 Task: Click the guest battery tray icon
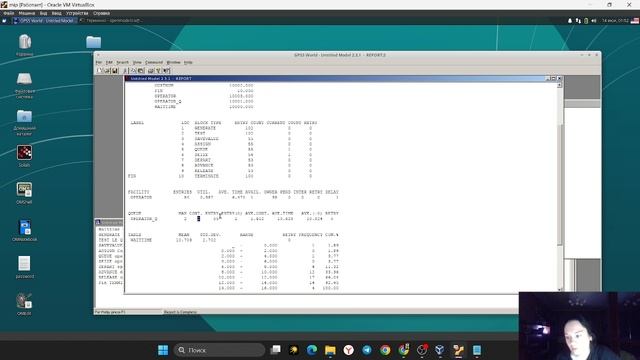(x=586, y=20)
